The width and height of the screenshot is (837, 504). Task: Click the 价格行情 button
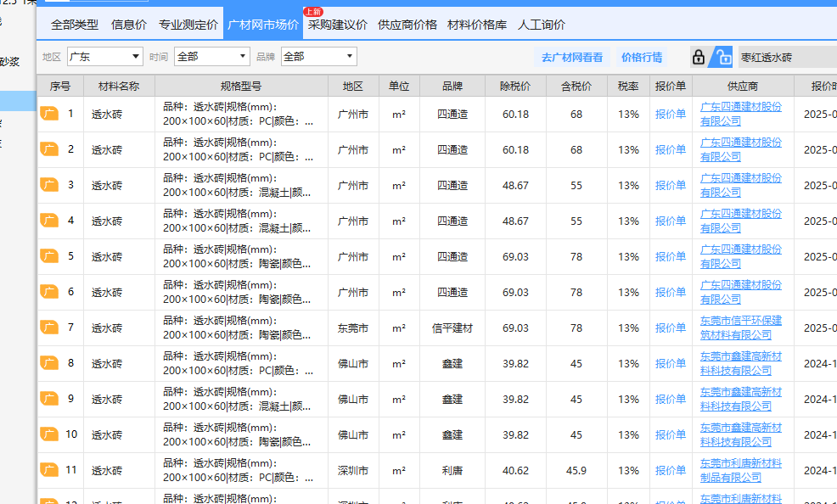642,57
